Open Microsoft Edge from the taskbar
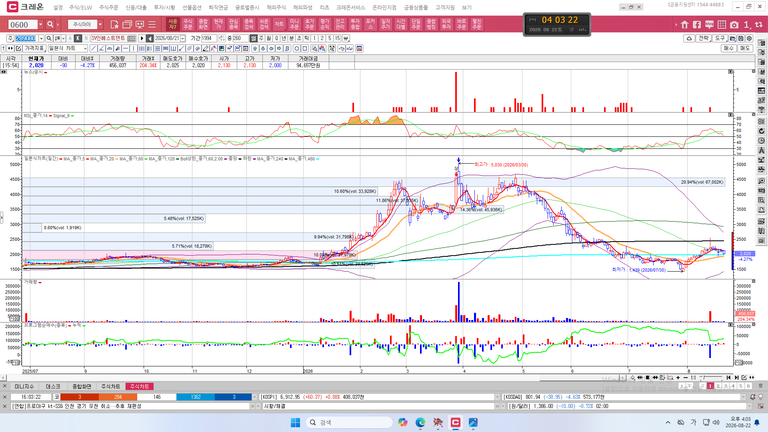 point(420,422)
